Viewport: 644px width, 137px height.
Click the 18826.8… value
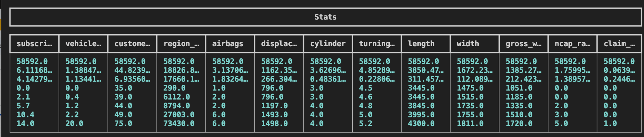point(181,70)
